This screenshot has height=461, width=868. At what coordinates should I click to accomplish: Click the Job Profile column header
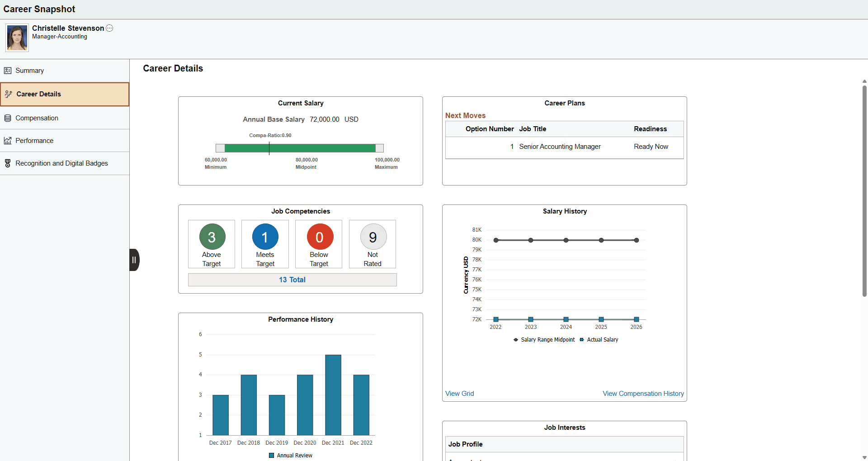[466, 444]
